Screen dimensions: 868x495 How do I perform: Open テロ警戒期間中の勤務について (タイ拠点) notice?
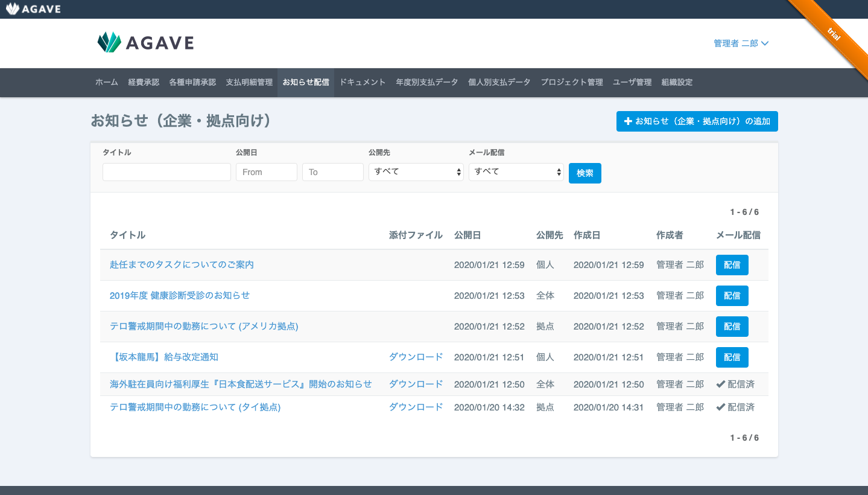click(195, 407)
